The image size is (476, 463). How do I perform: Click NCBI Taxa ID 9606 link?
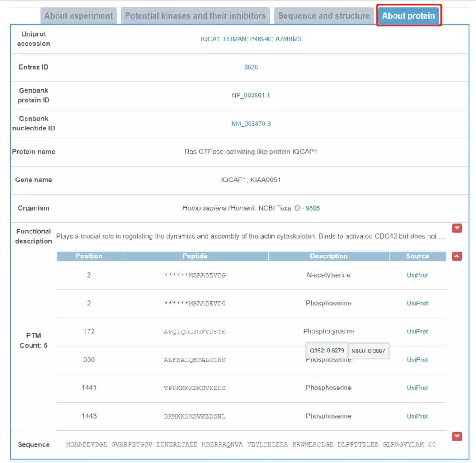(312, 208)
